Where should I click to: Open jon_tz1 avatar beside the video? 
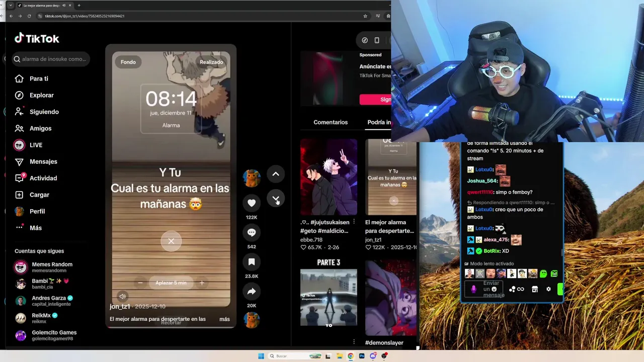coord(252,178)
